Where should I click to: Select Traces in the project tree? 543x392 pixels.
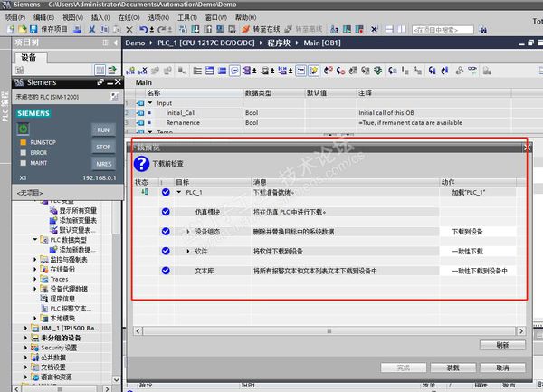pos(61,280)
